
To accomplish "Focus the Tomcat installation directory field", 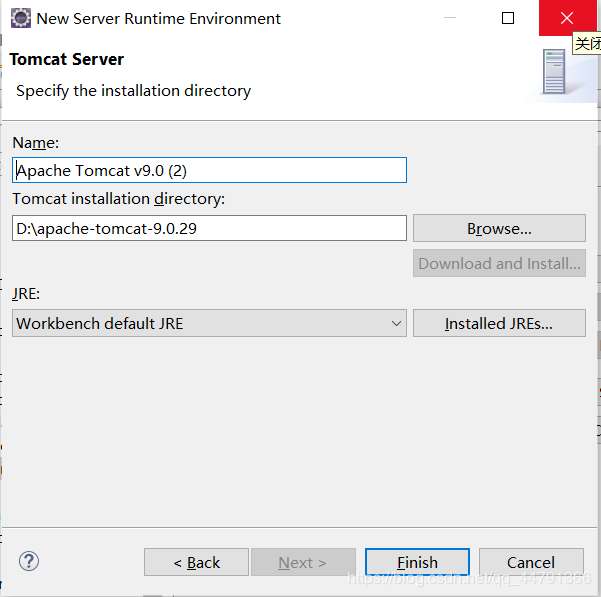I will pyautogui.click(x=209, y=228).
